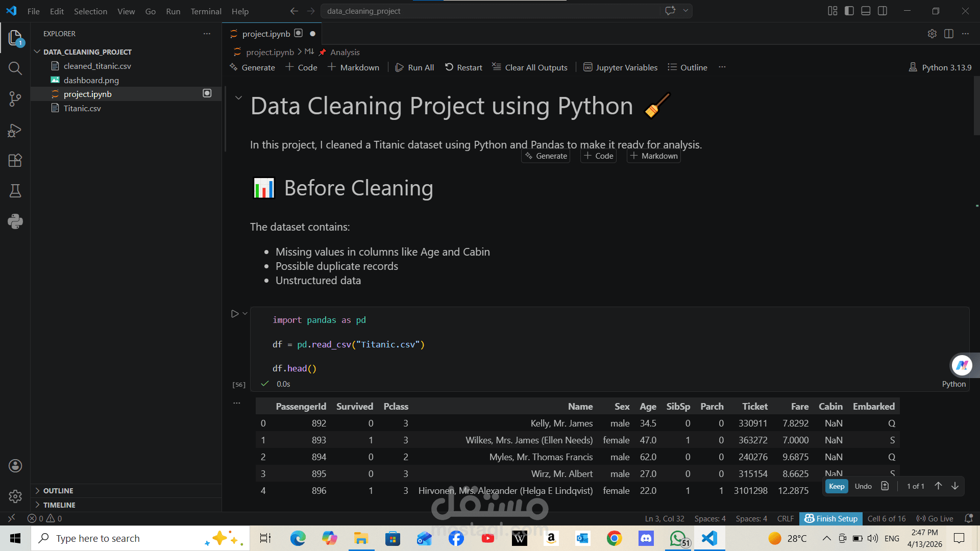Open cleaned_titanic.csv in the explorer
This screenshot has height=551, width=980.
[x=97, y=66]
